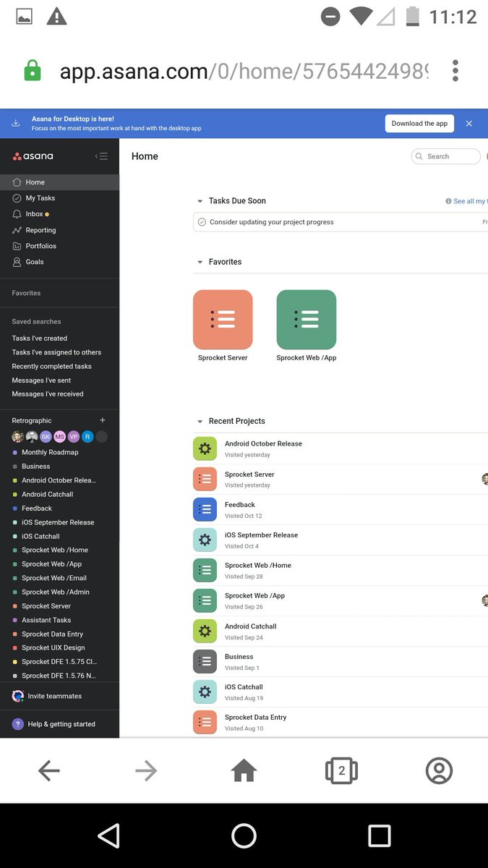Dismiss the desktop app banner
488x868 pixels.
point(469,124)
